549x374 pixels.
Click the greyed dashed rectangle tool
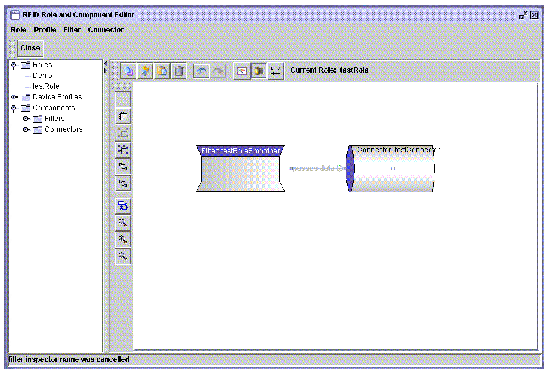[x=123, y=133]
